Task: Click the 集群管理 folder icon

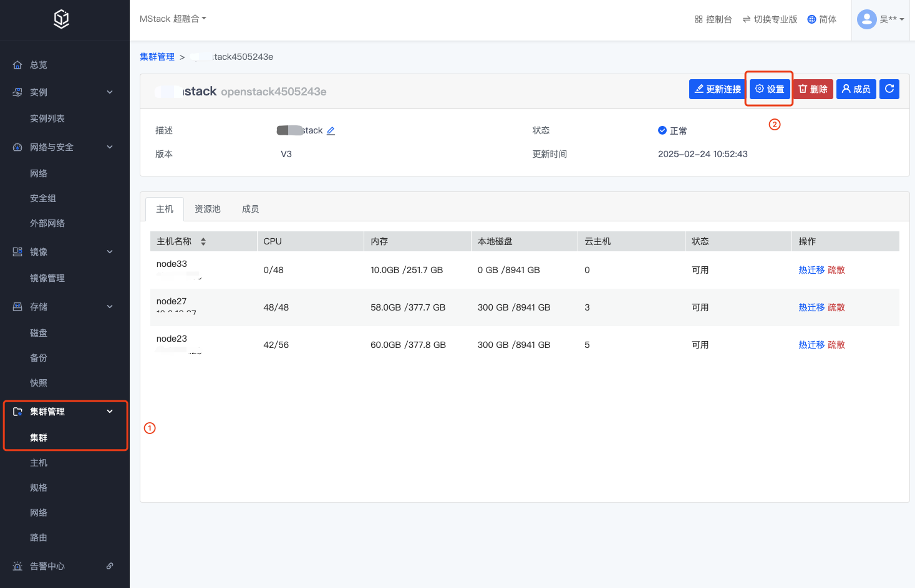Action: point(17,412)
